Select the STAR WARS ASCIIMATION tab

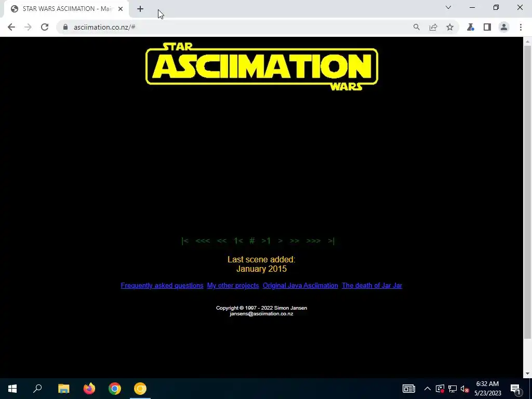coord(66,9)
